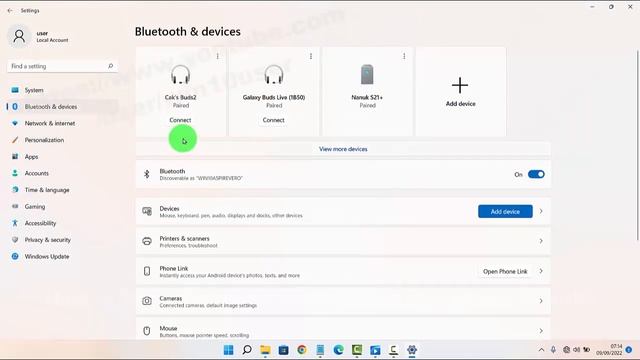Click the Devices row icon
Image resolution: width=640 pixels, height=360 pixels.
(147, 211)
